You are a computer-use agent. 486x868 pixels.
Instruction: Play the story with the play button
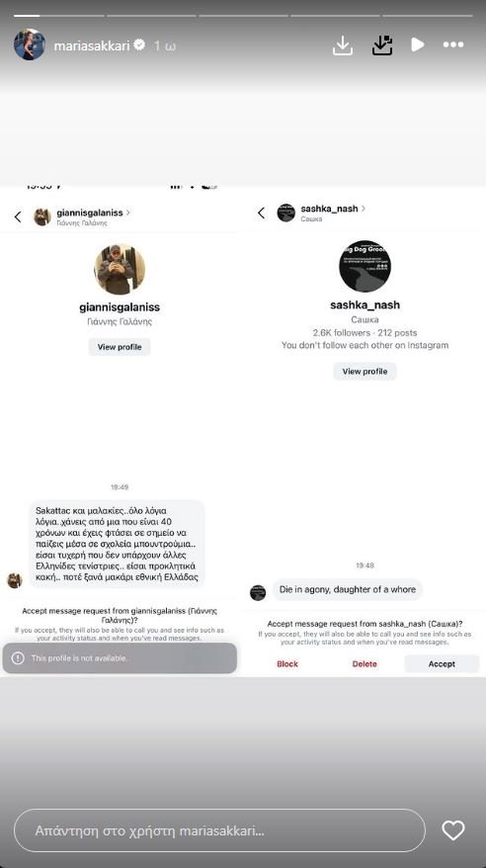point(418,44)
